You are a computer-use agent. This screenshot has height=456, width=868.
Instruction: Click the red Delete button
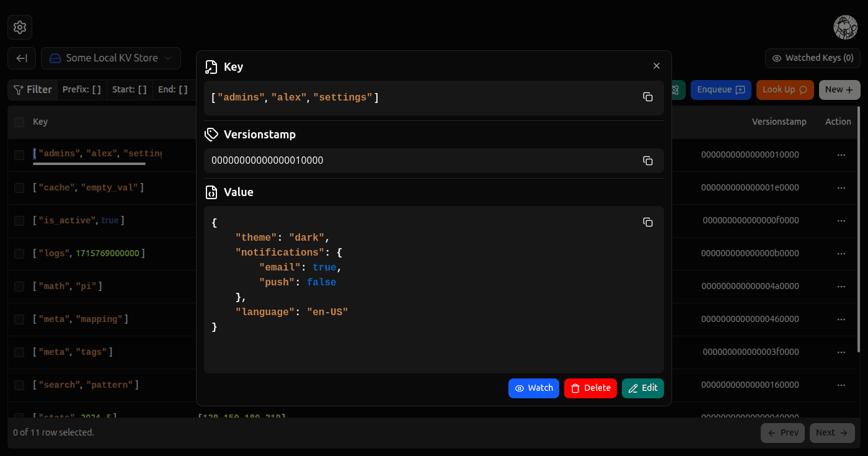pyautogui.click(x=590, y=388)
